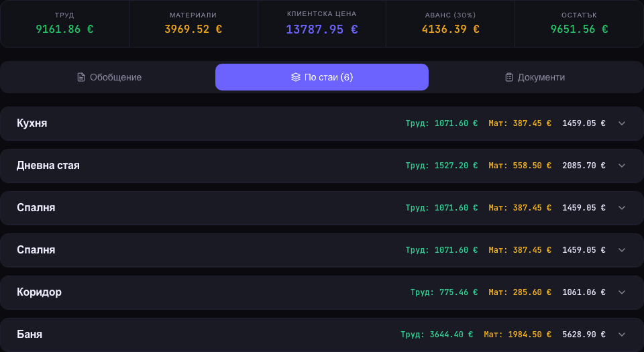This screenshot has width=644, height=352.
Task: Click Труд: 775.46 € in Коридор
Action: (444, 292)
